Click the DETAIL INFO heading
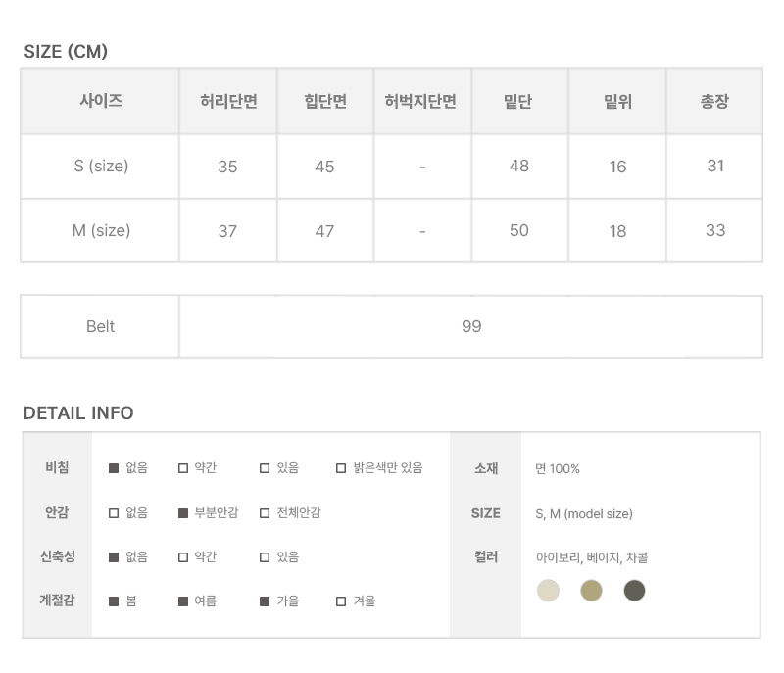This screenshot has height=673, width=784. click(78, 412)
